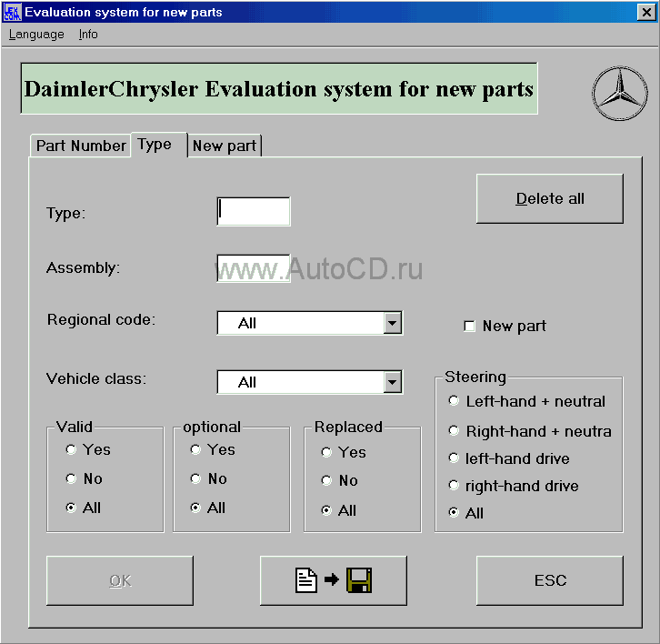Select All in the Valid group
This screenshot has height=644, width=660.
83,508
